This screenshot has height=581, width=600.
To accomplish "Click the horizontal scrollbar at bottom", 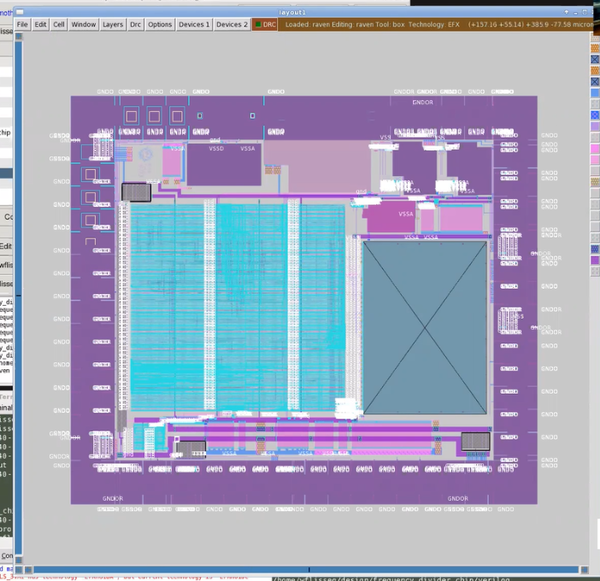I will (306, 570).
